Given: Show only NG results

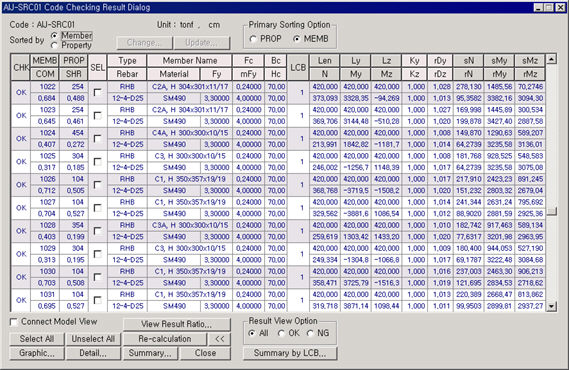Looking at the screenshot, I should coord(310,333).
